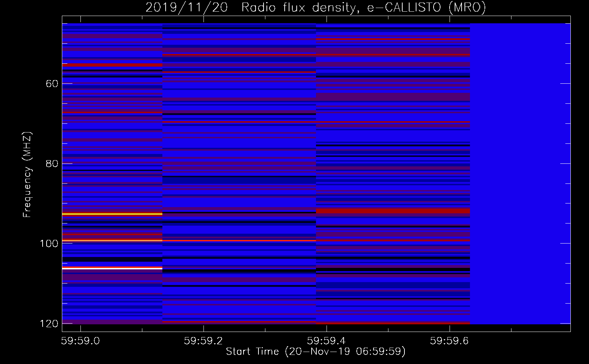This screenshot has width=589, height=364.
Task: Click the 'Frequency (MHZ)' y-axis label
Action: 27,175
